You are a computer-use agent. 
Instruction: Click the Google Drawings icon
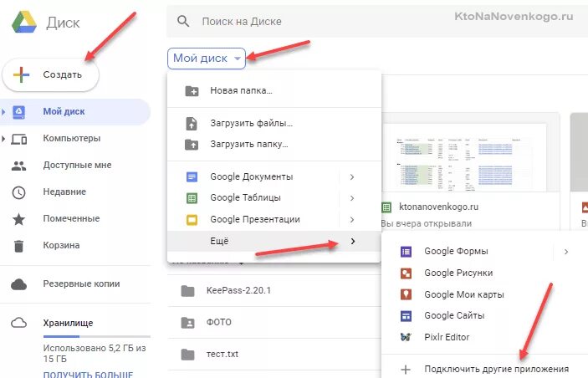[x=406, y=273]
